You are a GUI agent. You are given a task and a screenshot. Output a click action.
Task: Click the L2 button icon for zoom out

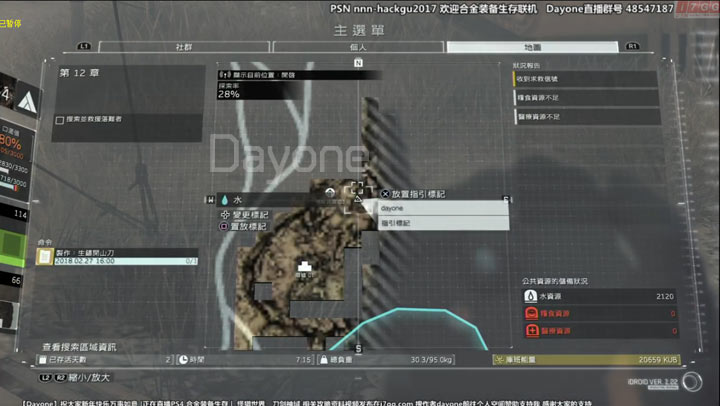click(45, 378)
